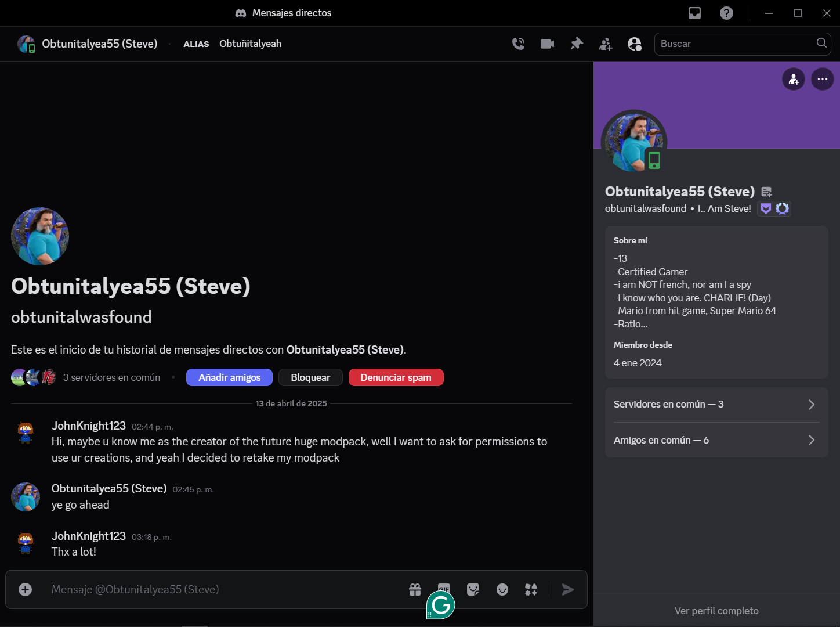Expand Servidores en común list
This screenshot has width=840, height=627.
716,404
